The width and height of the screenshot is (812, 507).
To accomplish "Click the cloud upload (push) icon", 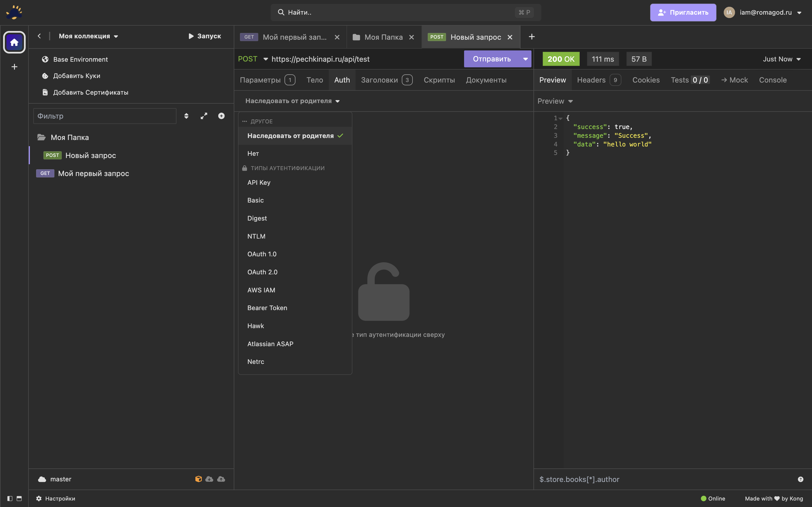I will [221, 479].
